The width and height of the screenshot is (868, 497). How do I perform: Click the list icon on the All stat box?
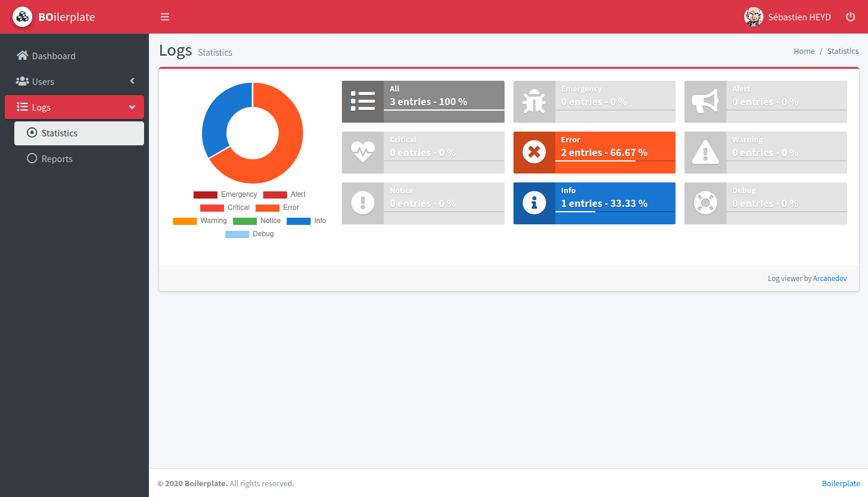coord(363,102)
